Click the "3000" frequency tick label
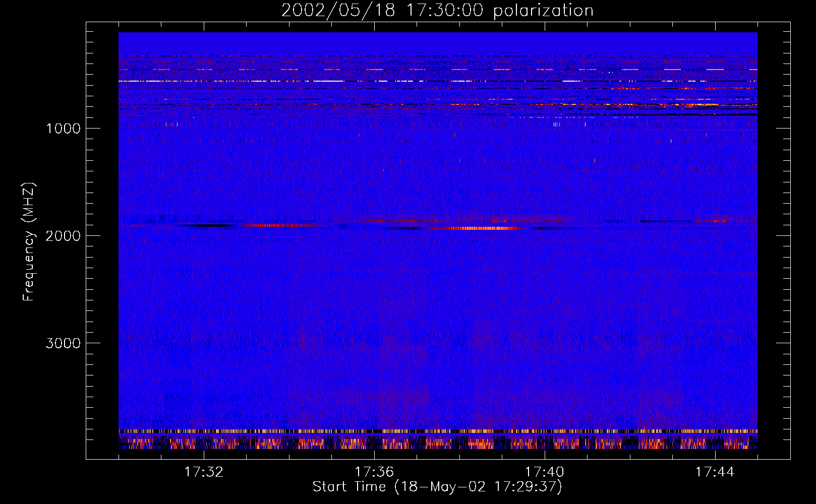The height and width of the screenshot is (504, 816). coord(63,343)
